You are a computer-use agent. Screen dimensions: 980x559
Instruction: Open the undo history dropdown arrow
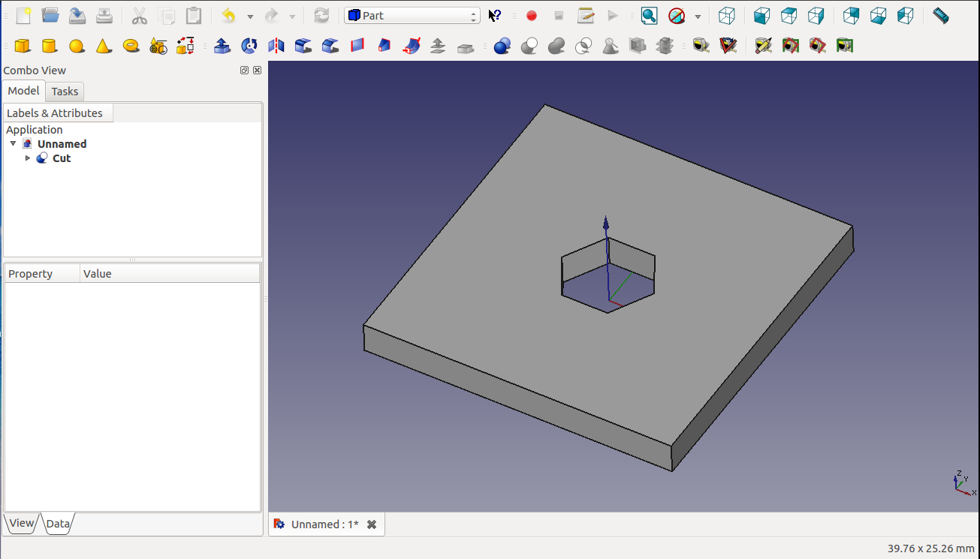click(x=250, y=17)
